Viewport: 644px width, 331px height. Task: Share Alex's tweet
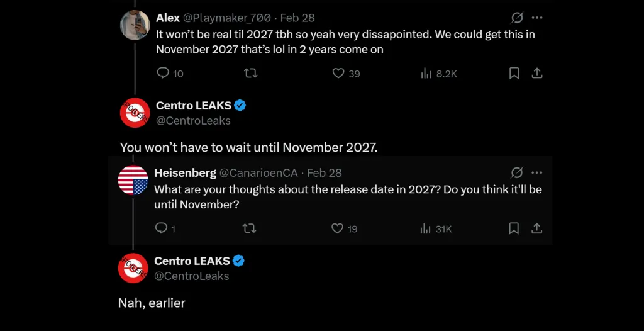[x=537, y=74]
